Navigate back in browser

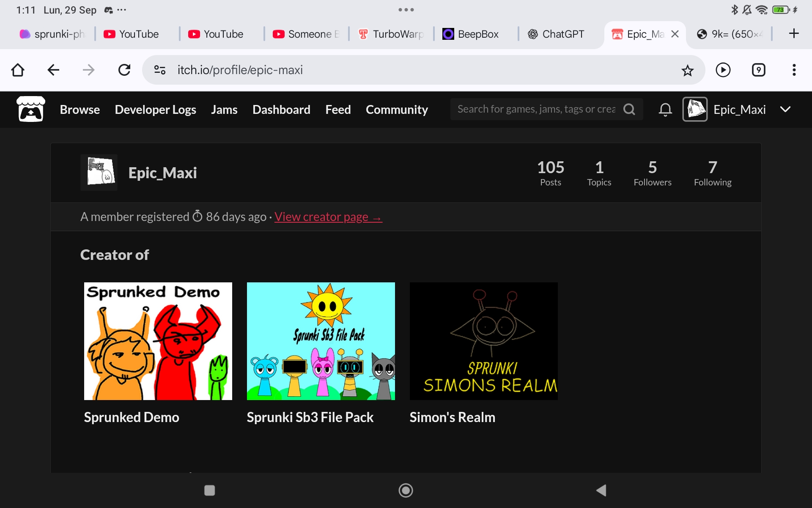pyautogui.click(x=53, y=70)
